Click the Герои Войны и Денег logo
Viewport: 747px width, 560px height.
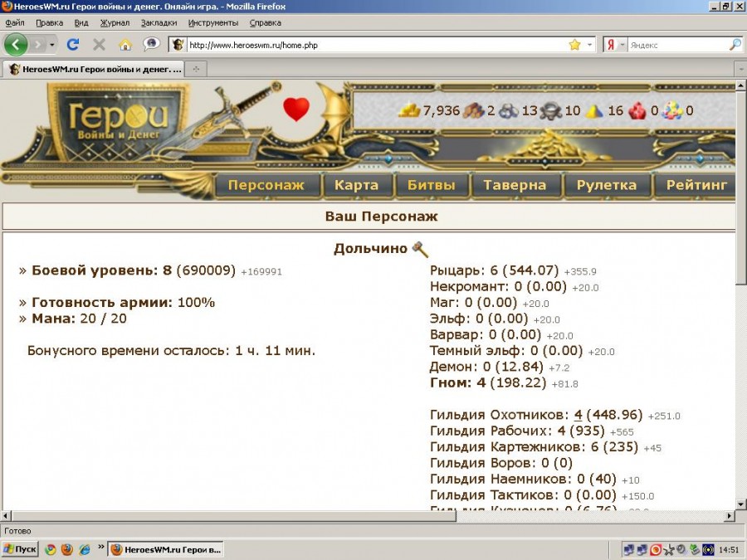click(x=118, y=123)
